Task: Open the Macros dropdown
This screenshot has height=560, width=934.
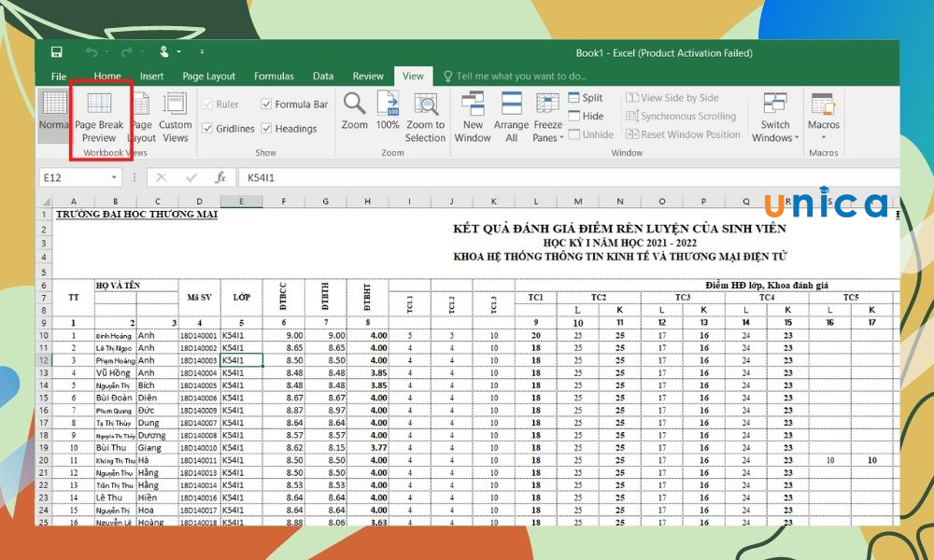Action: point(823,117)
